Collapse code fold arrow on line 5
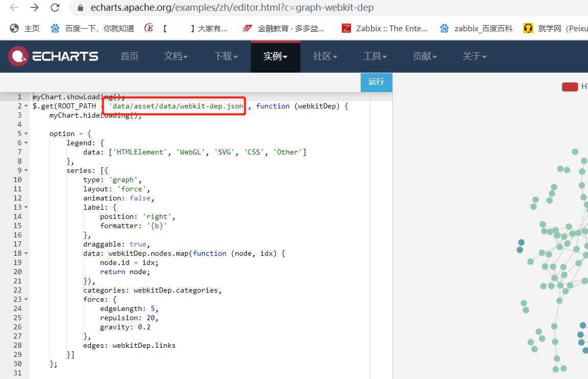The image size is (588, 379). click(x=26, y=133)
